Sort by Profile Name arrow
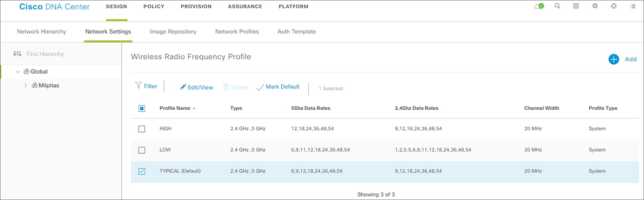 click(194, 108)
